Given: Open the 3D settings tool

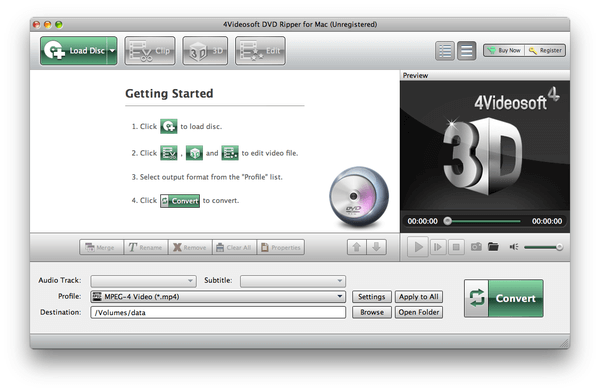Looking at the screenshot, I should tap(205, 51).
